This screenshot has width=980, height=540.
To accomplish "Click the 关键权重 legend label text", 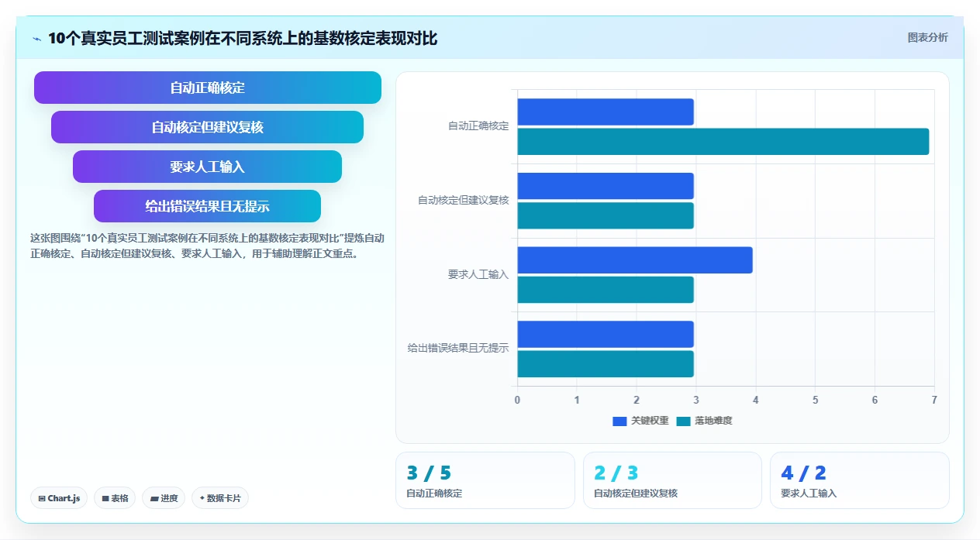I will click(650, 421).
